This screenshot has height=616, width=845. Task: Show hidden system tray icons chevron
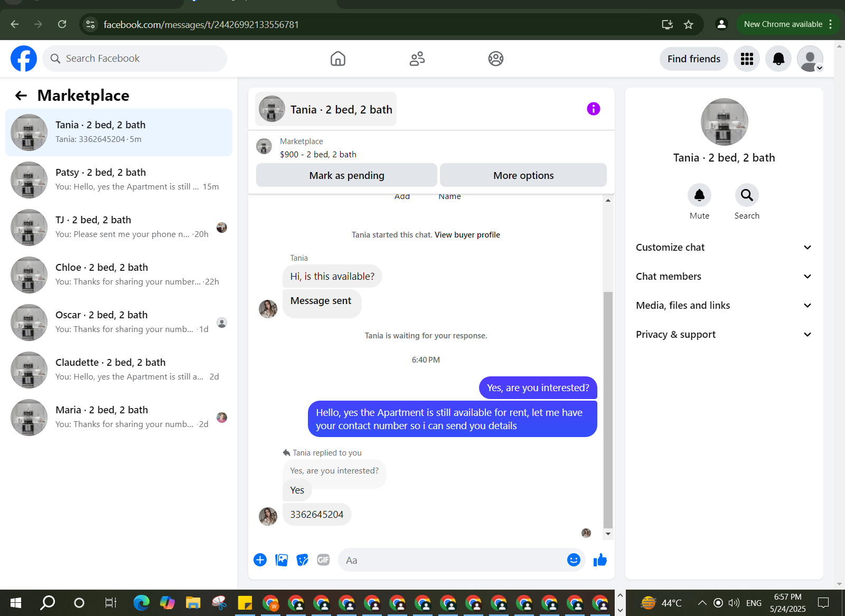point(702,603)
